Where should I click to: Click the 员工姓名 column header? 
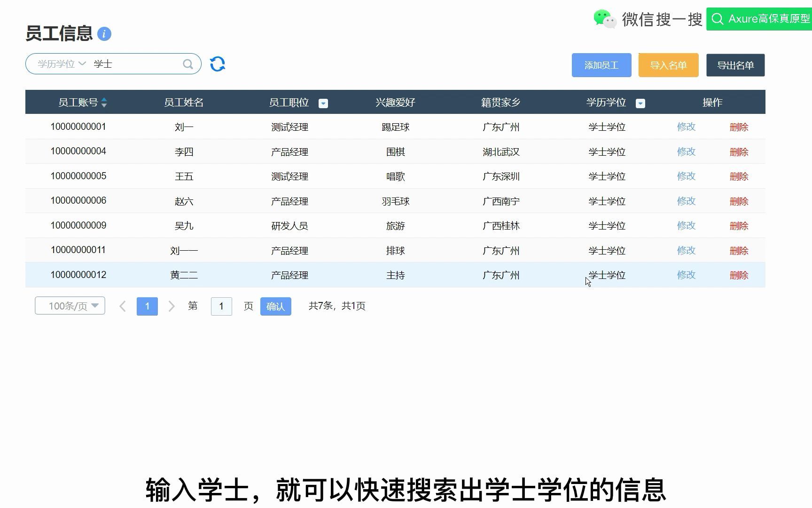point(184,103)
